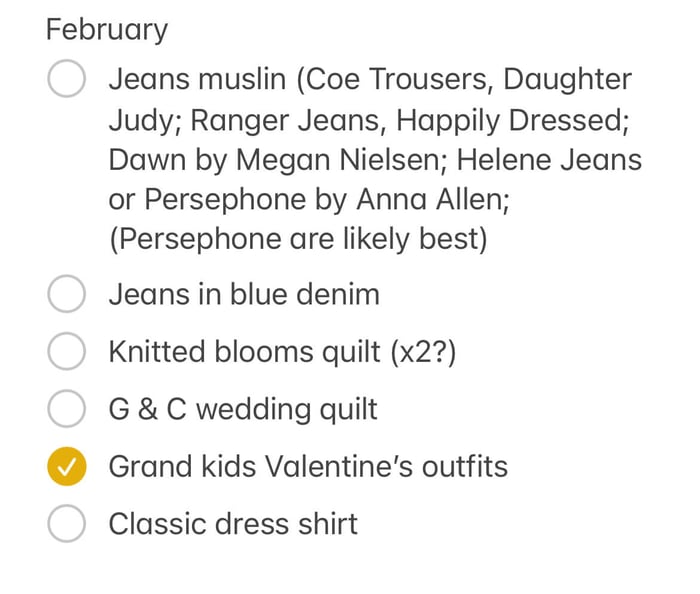Click the word Judy in first item
The image size is (700, 594).
point(140,121)
